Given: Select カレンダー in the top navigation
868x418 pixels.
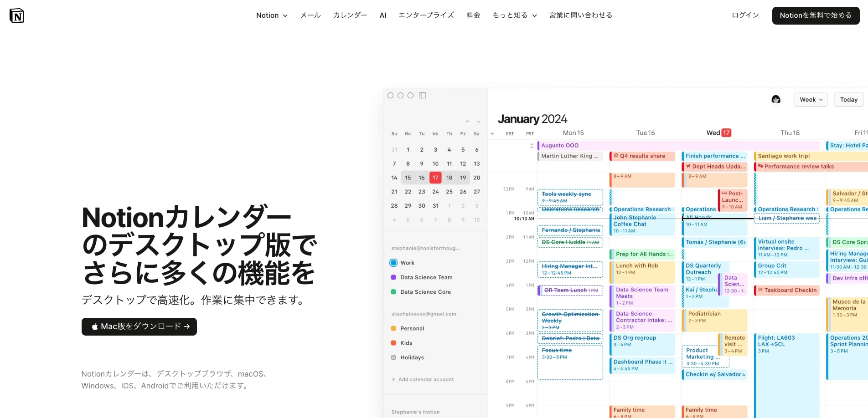Looking at the screenshot, I should pyautogui.click(x=350, y=15).
